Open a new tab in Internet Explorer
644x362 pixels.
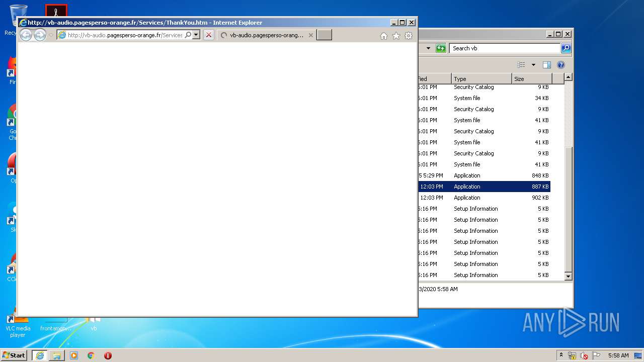tap(324, 35)
